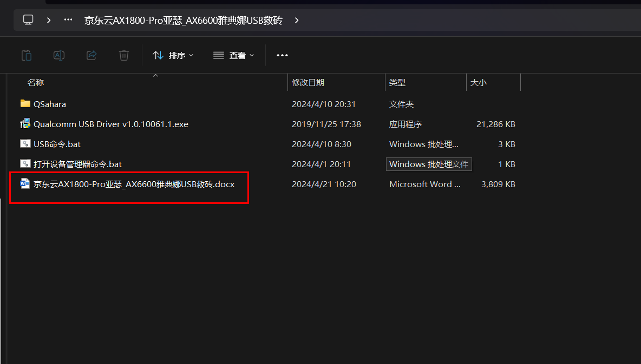641x364 pixels.
Task: Click the Rename toolbar icon
Action: pos(59,55)
